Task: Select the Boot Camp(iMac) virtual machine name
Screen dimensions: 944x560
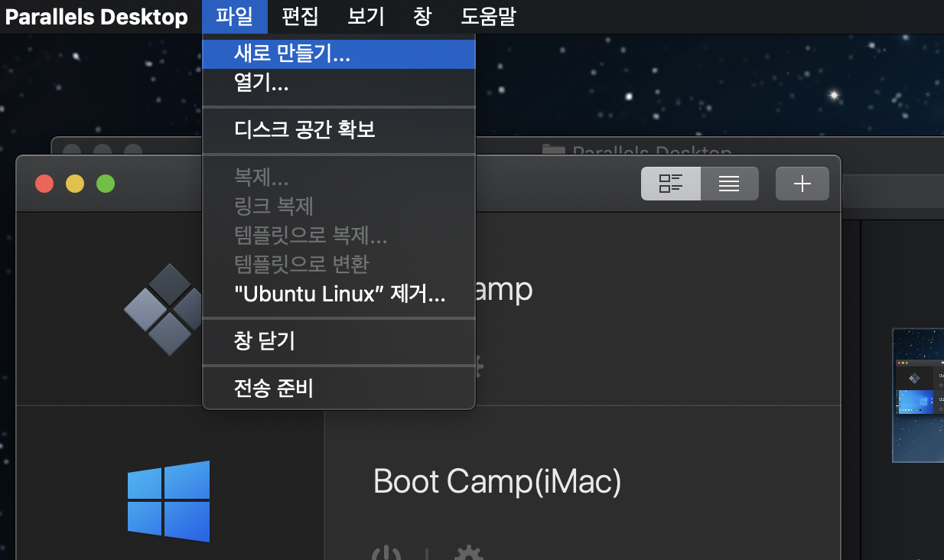Action: point(497,482)
